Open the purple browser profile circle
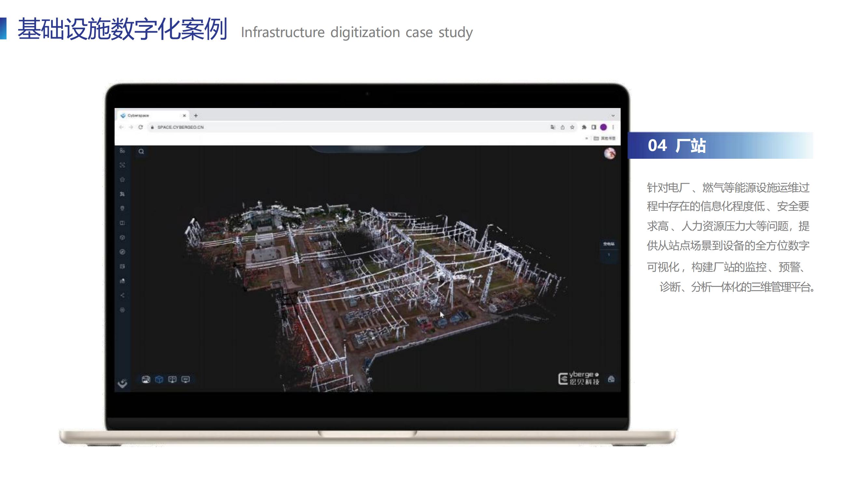Viewport: 868px width, 488px height. click(x=603, y=127)
